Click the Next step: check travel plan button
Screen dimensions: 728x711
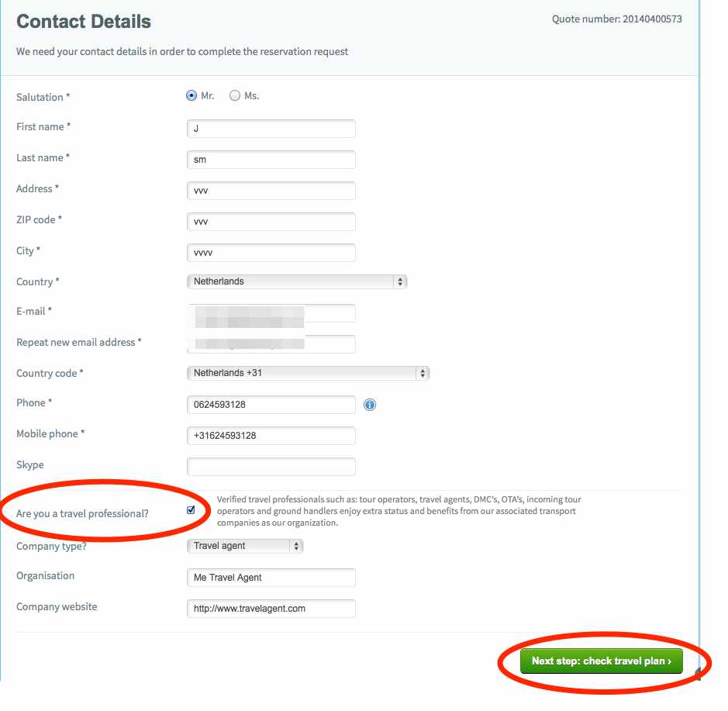601,661
